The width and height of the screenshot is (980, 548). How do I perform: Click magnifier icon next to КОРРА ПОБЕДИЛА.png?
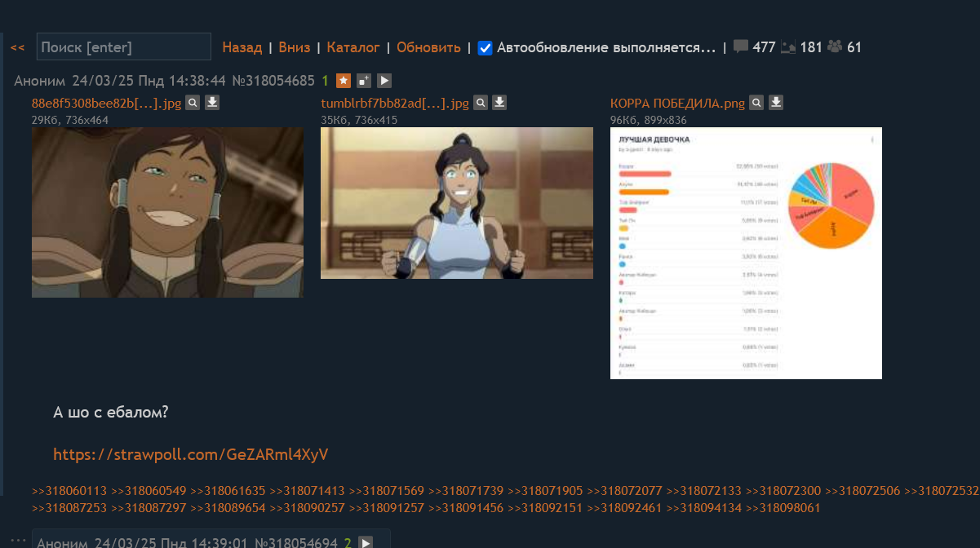click(756, 103)
